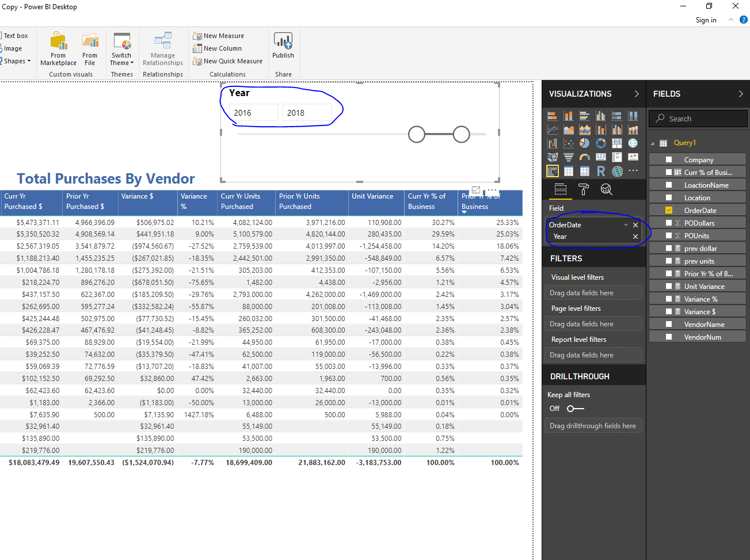Click New Measure

point(219,36)
